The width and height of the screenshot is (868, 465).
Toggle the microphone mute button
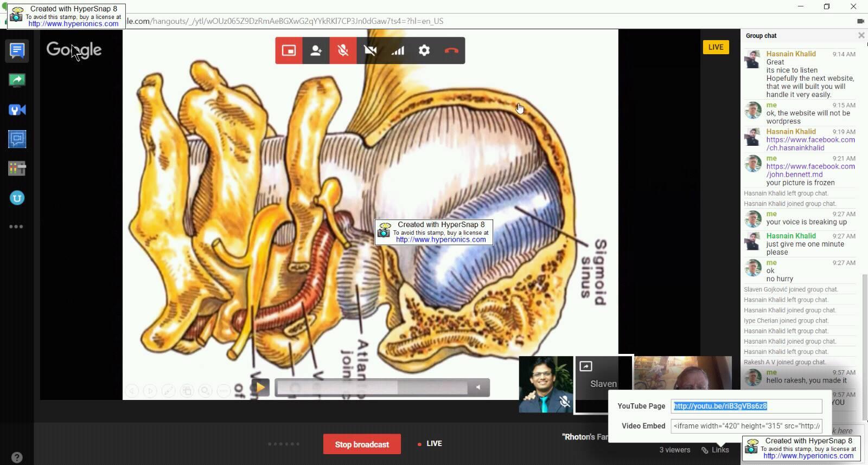point(343,50)
